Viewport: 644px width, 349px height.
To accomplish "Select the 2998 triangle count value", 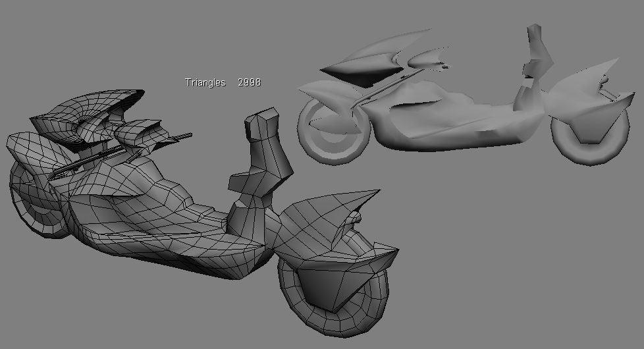I will (250, 82).
